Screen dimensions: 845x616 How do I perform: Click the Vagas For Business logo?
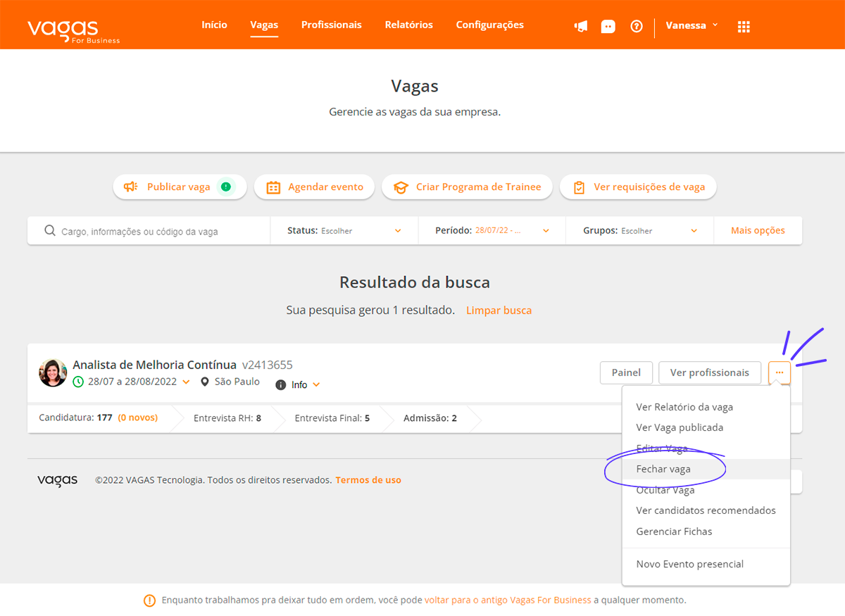[73, 30]
